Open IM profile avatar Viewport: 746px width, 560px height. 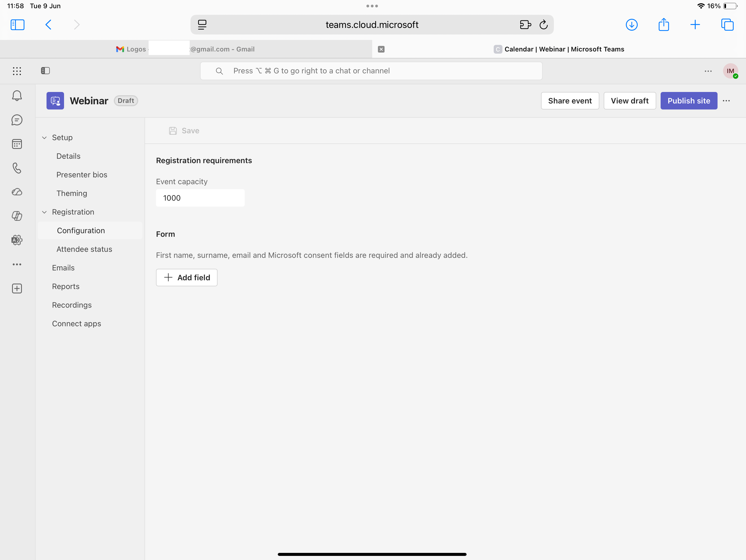pos(730,71)
